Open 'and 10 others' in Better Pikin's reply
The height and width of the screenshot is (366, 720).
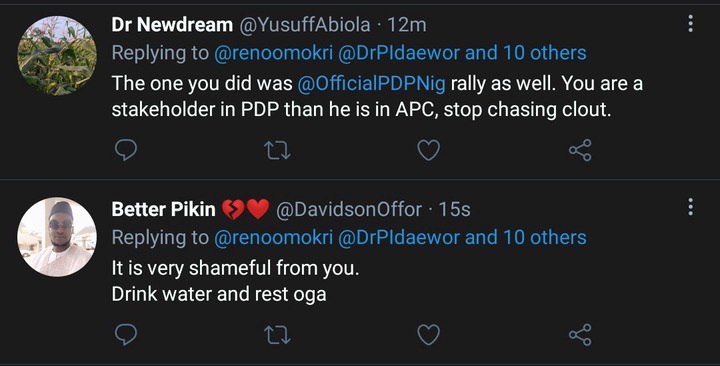click(x=526, y=237)
